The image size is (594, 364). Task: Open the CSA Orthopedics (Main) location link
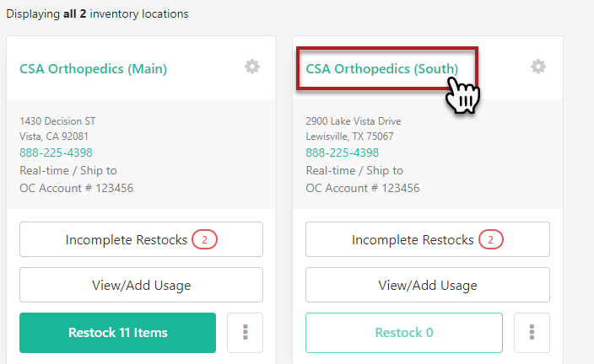click(93, 69)
